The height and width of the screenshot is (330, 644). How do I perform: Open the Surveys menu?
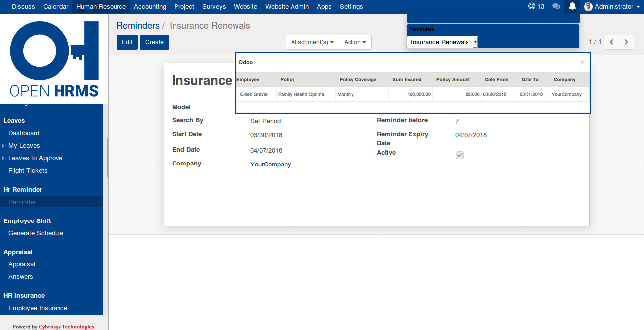pyautogui.click(x=214, y=6)
